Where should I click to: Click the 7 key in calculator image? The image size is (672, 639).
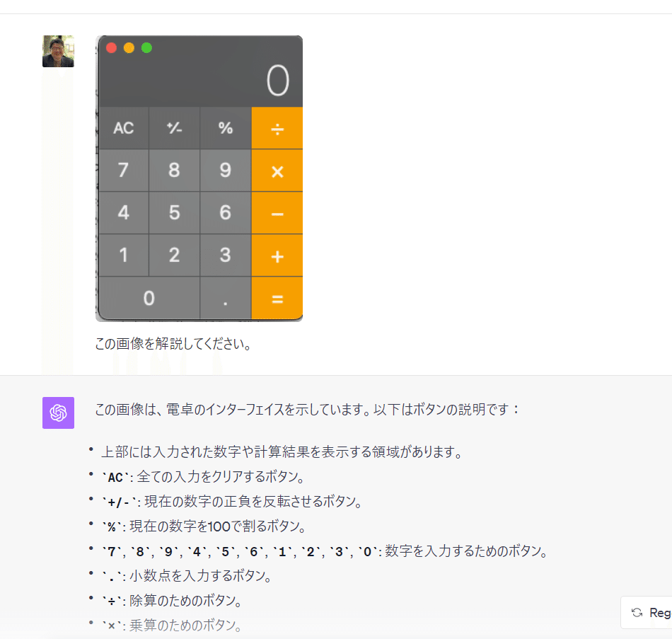[x=124, y=171]
